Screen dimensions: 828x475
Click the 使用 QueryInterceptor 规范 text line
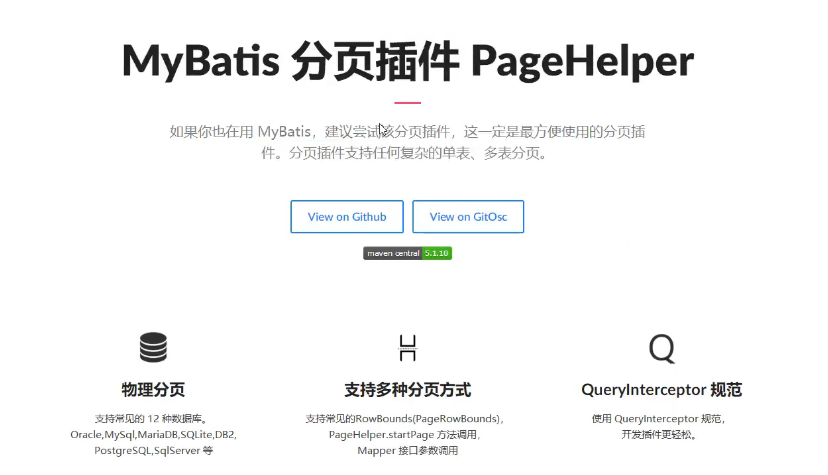coord(658,419)
